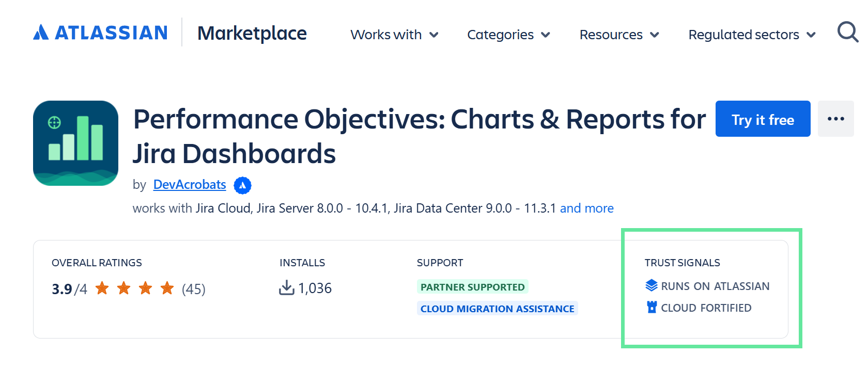Screen dimensions: 868x370
Task: Expand the Works with dropdown
Action: (x=395, y=35)
